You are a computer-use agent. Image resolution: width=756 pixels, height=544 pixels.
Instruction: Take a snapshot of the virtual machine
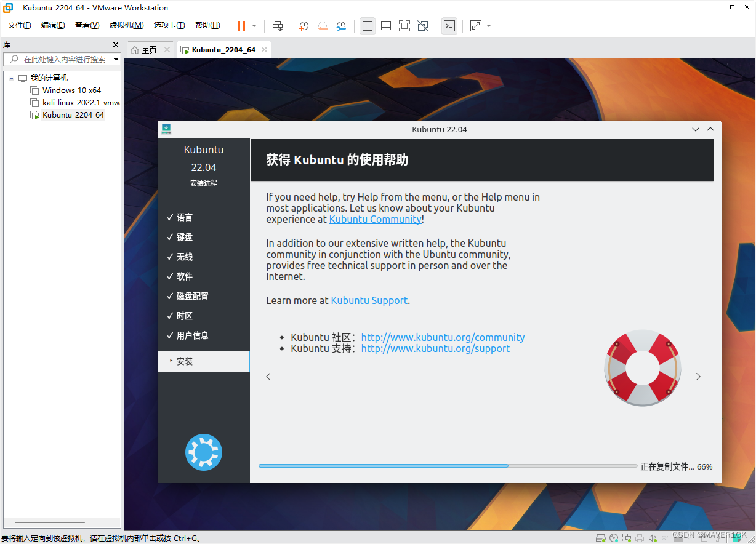[304, 26]
